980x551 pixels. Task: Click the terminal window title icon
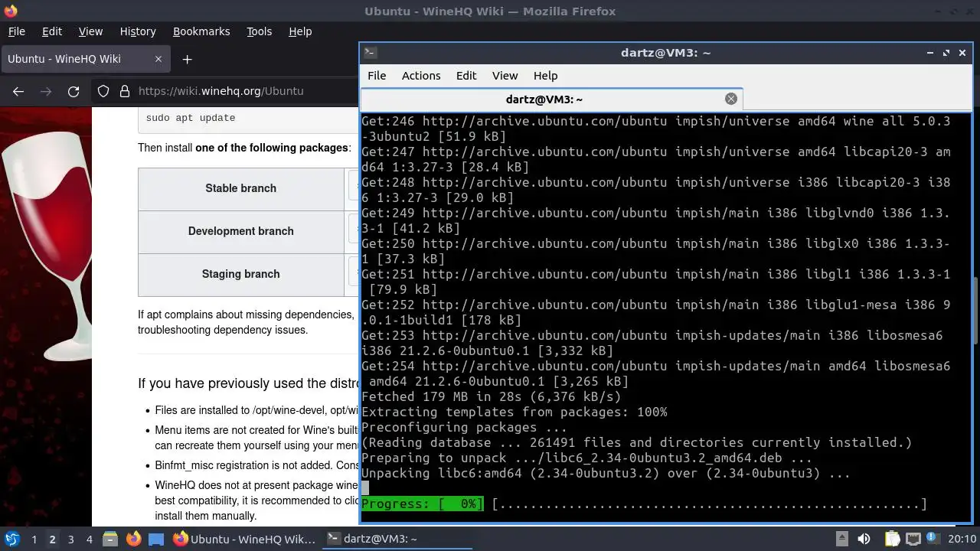370,53
